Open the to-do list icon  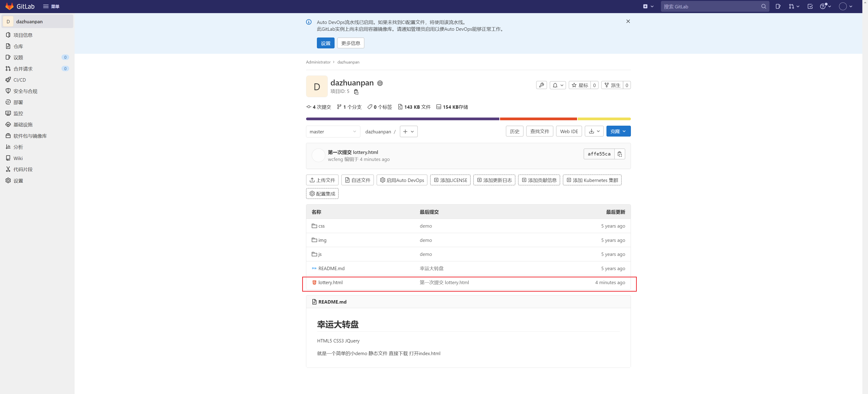pos(810,6)
